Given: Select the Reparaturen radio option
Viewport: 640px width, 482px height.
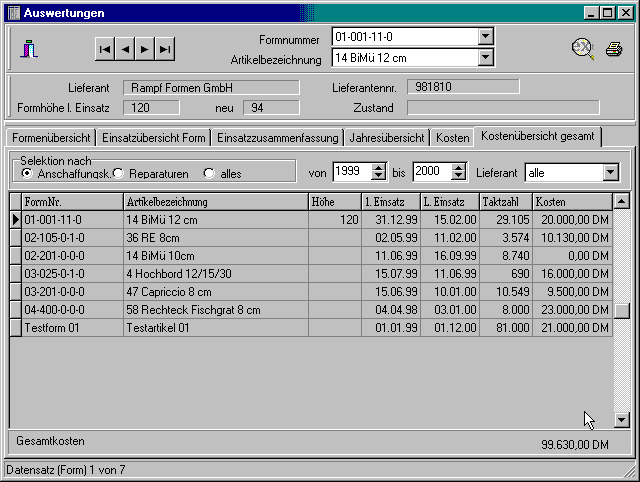Looking at the screenshot, I should tap(118, 173).
